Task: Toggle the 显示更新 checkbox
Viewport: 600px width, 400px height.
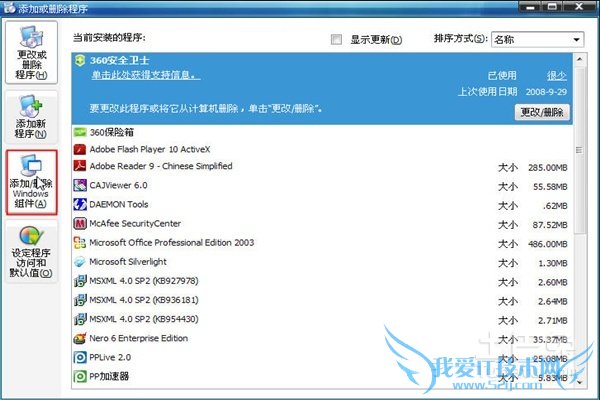Action: (x=336, y=39)
